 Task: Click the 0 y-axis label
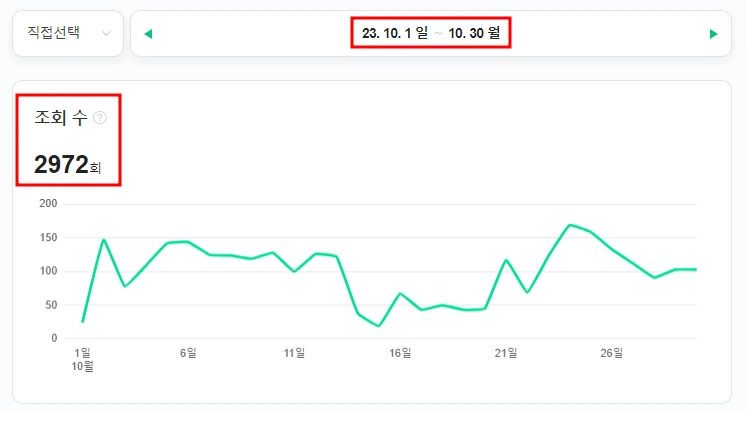[x=54, y=338]
